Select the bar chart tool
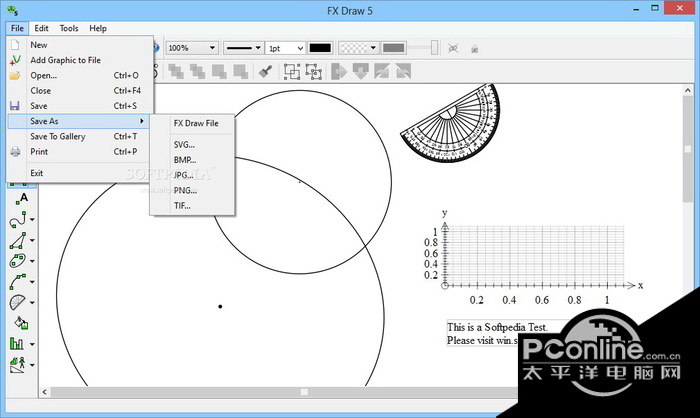The height and width of the screenshot is (418, 700). [x=18, y=344]
